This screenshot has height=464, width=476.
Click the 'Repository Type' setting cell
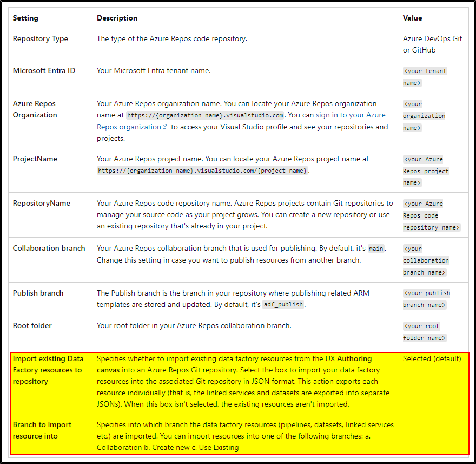41,39
